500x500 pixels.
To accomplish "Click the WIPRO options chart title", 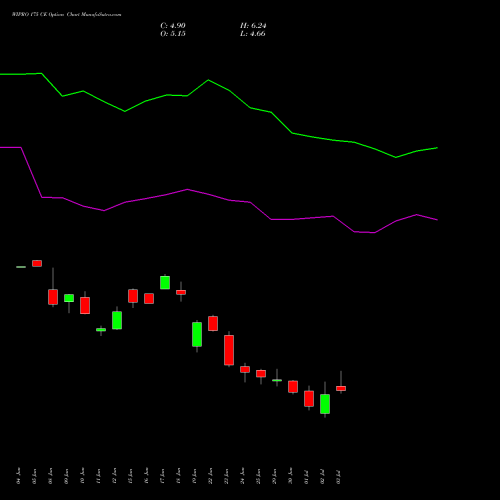I will point(67,15).
